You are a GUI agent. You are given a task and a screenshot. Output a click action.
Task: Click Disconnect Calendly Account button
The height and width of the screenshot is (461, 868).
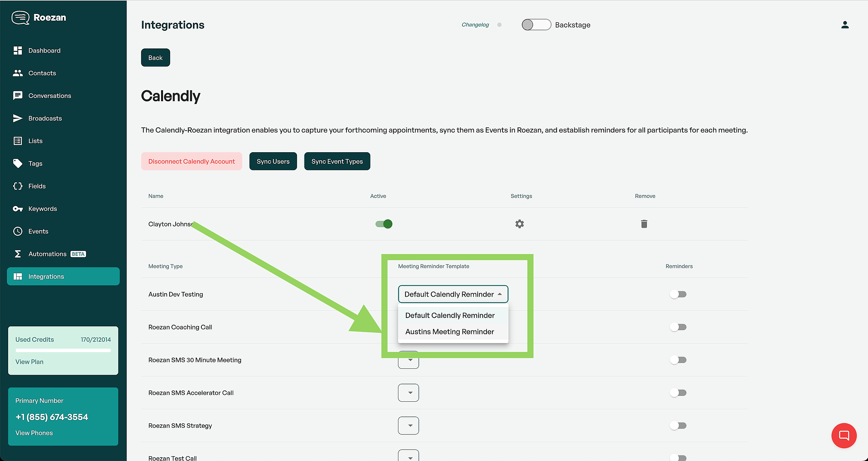(192, 161)
